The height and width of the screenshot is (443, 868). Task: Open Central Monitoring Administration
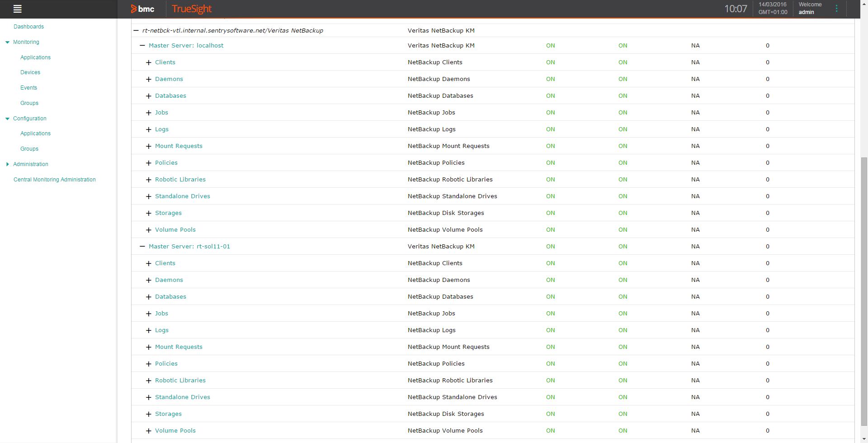[54, 179]
